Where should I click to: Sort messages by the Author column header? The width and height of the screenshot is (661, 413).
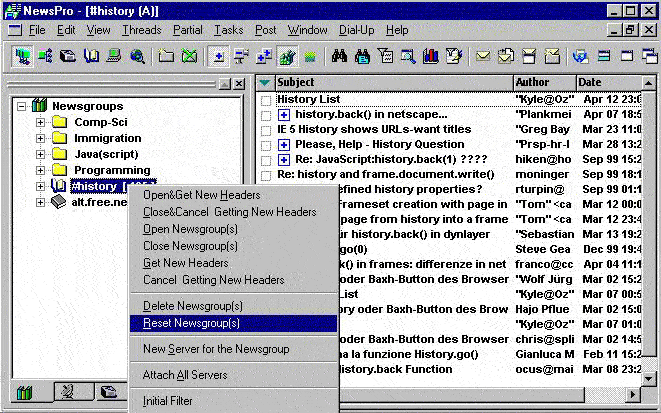click(x=545, y=83)
